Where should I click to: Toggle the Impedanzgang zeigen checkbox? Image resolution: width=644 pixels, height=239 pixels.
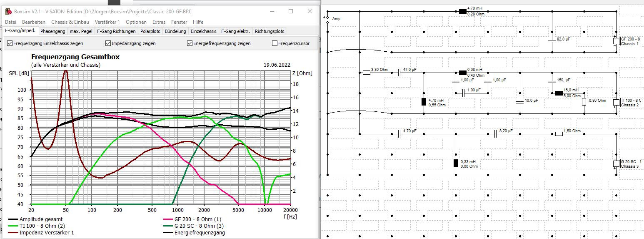[108, 43]
